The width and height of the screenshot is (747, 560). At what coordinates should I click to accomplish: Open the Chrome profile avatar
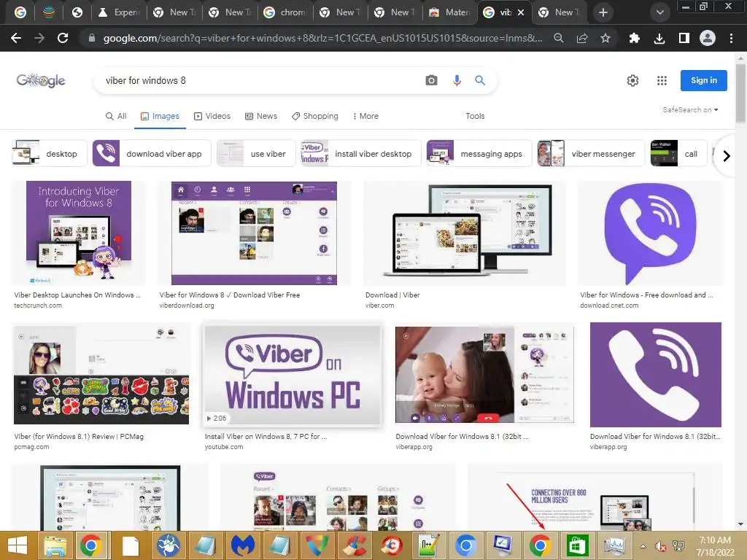[708, 38]
